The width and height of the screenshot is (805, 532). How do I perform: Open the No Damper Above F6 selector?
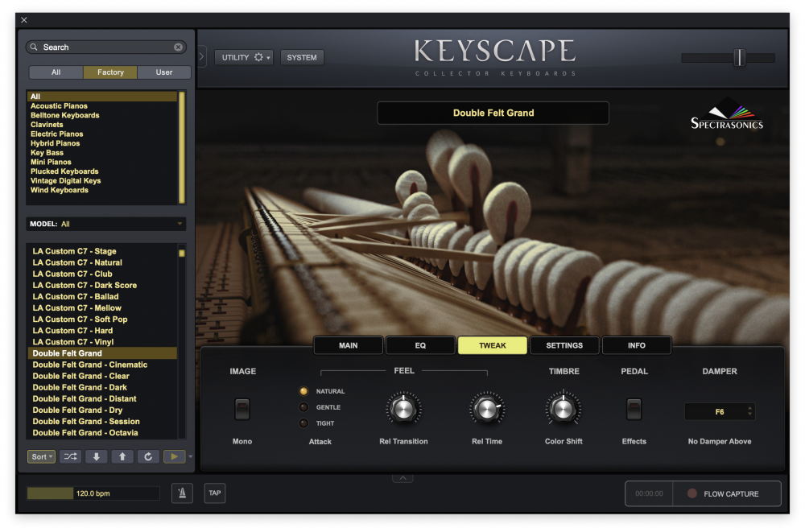(x=719, y=412)
